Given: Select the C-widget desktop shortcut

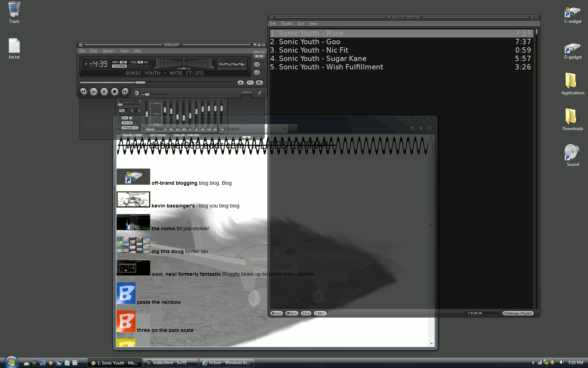Looking at the screenshot, I should (573, 15).
